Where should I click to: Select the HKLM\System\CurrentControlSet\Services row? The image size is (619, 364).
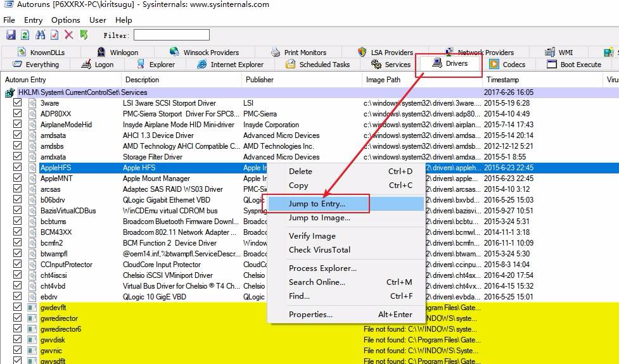click(309, 92)
